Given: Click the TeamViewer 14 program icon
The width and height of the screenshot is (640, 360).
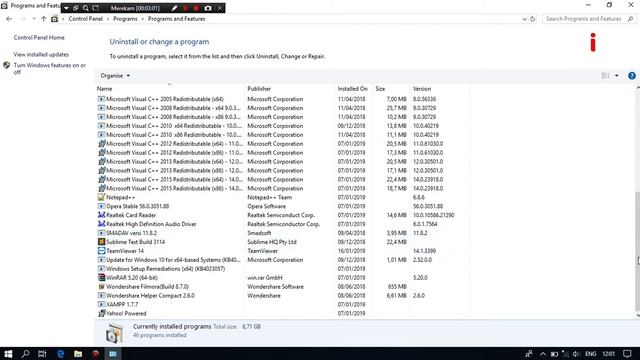Looking at the screenshot, I should click(102, 251).
